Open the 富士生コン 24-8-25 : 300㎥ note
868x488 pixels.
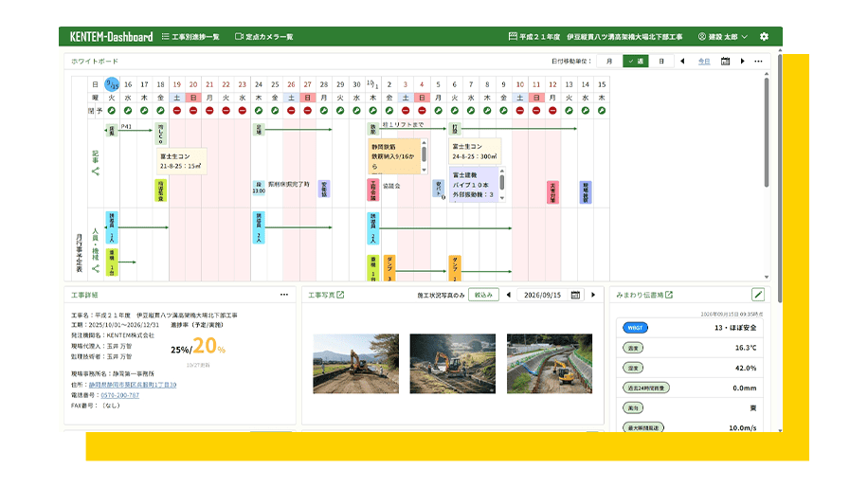point(475,151)
